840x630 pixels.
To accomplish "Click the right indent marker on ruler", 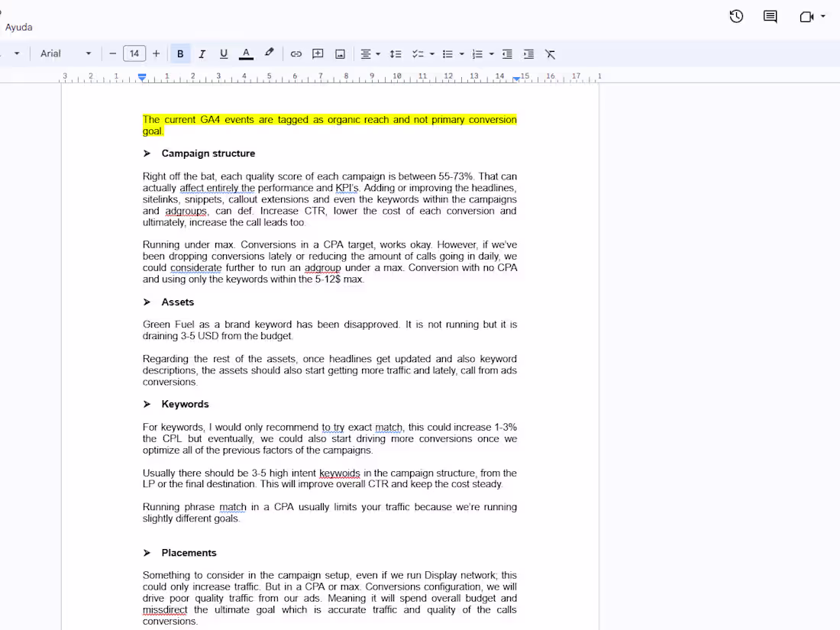I will click(x=515, y=79).
